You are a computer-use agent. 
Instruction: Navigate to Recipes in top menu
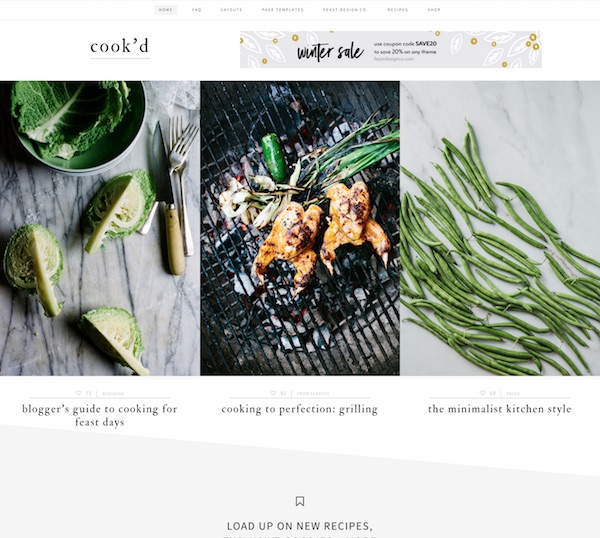(x=398, y=10)
